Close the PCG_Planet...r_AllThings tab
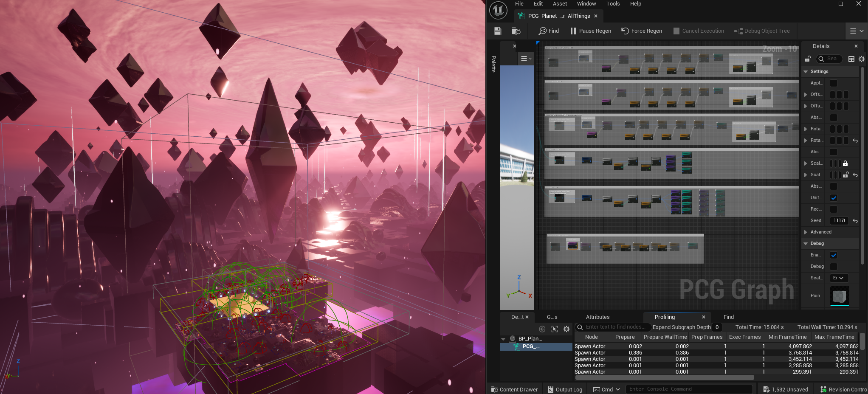This screenshot has width=868, height=394. (x=596, y=16)
